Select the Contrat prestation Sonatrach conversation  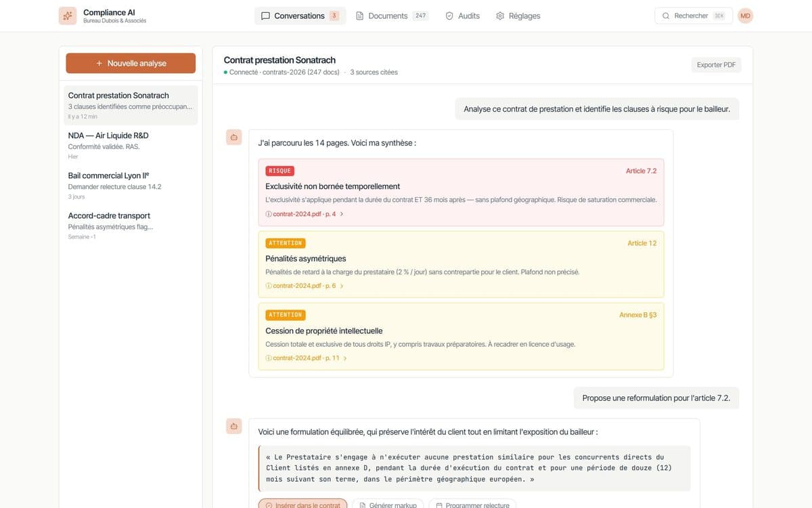131,105
